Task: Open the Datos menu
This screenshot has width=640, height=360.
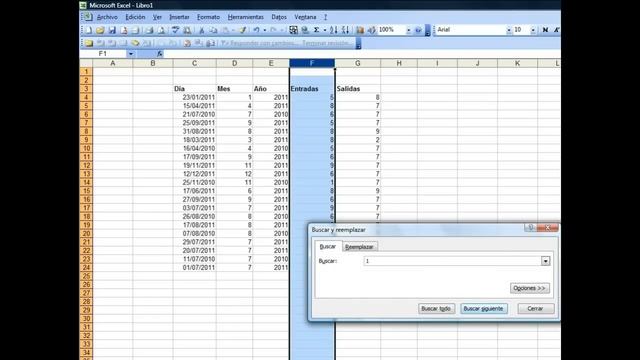Action: [x=279, y=17]
